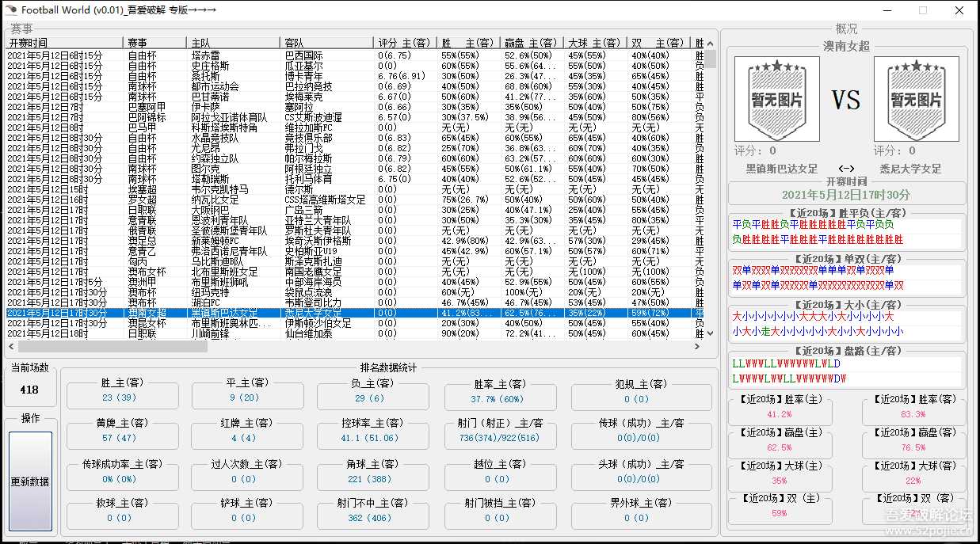Click the 赢盘 主(客) column header
This screenshot has width=980, height=544.
[x=532, y=43]
